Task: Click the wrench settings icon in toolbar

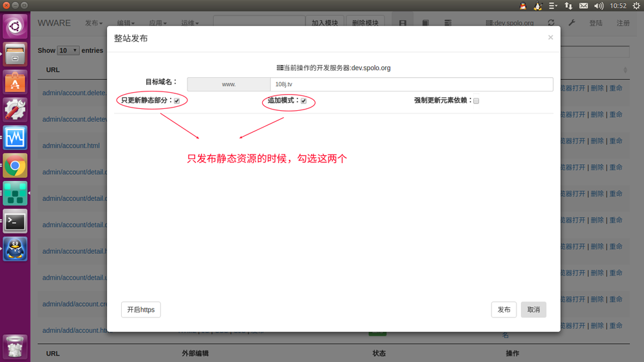Action: click(572, 23)
